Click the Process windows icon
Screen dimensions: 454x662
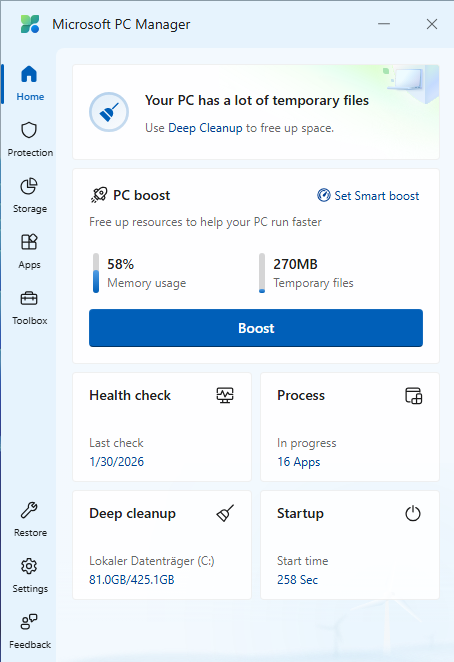(413, 396)
